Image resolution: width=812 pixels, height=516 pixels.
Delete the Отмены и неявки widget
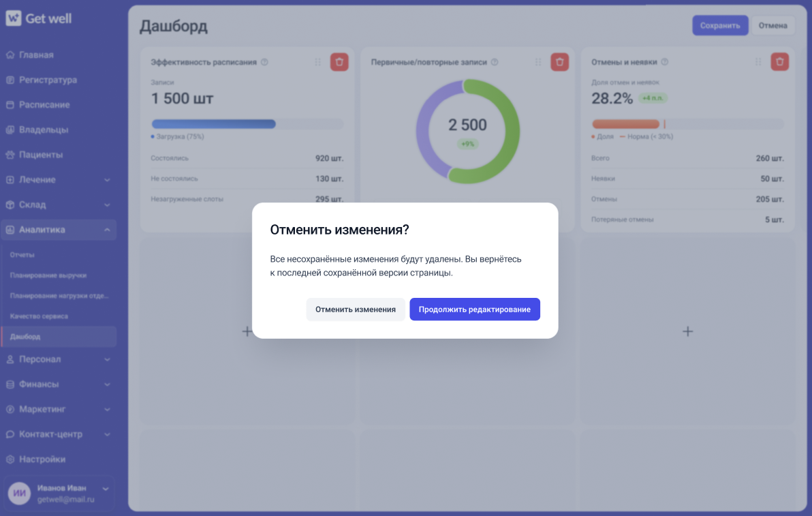(x=779, y=62)
